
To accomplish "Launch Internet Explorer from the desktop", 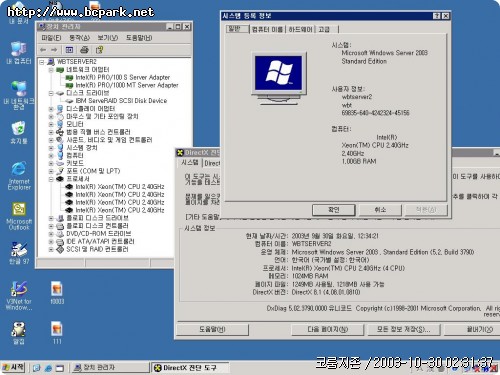I will tap(19, 176).
